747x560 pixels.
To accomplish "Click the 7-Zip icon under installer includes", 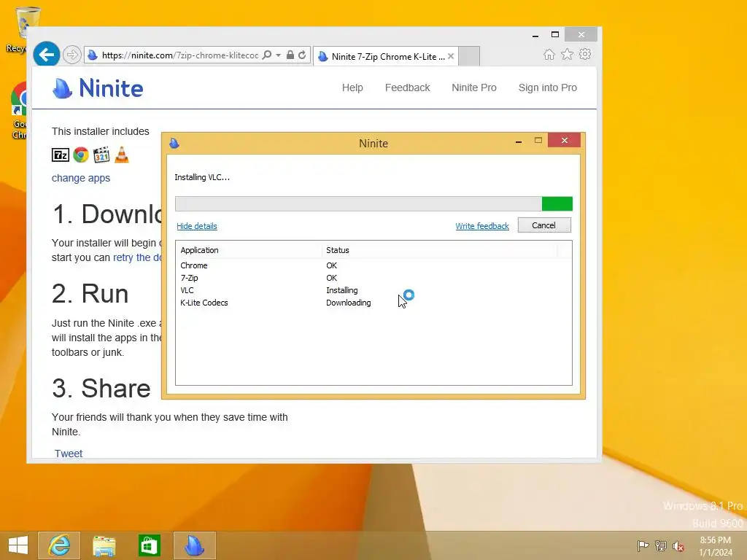I will pyautogui.click(x=61, y=155).
